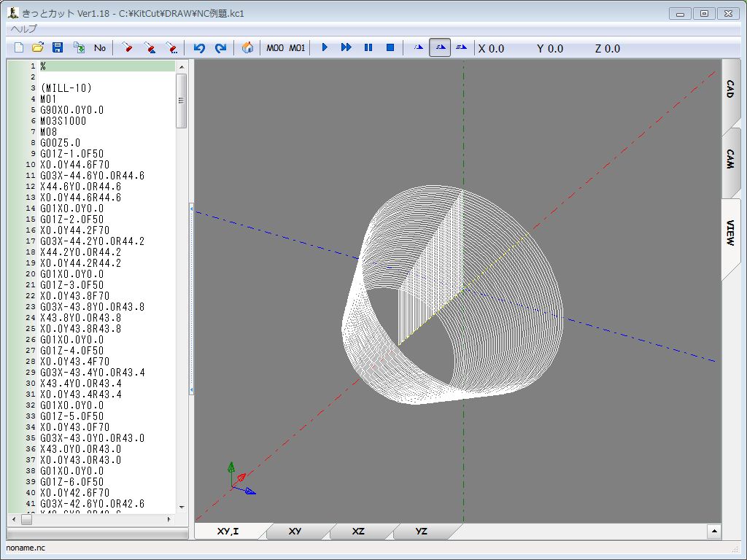
Task: Undo the last edit
Action: (x=199, y=47)
